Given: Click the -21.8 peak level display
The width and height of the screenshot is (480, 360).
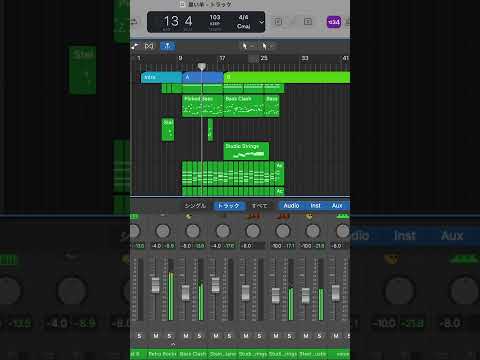Looking at the screenshot, I should 320,246.
